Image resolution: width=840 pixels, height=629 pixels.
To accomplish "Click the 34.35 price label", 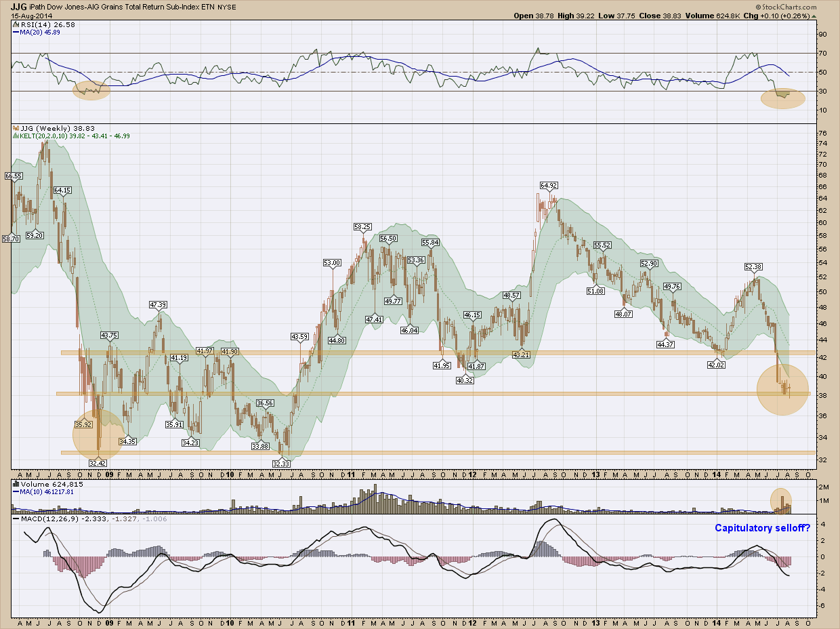I will point(127,441).
